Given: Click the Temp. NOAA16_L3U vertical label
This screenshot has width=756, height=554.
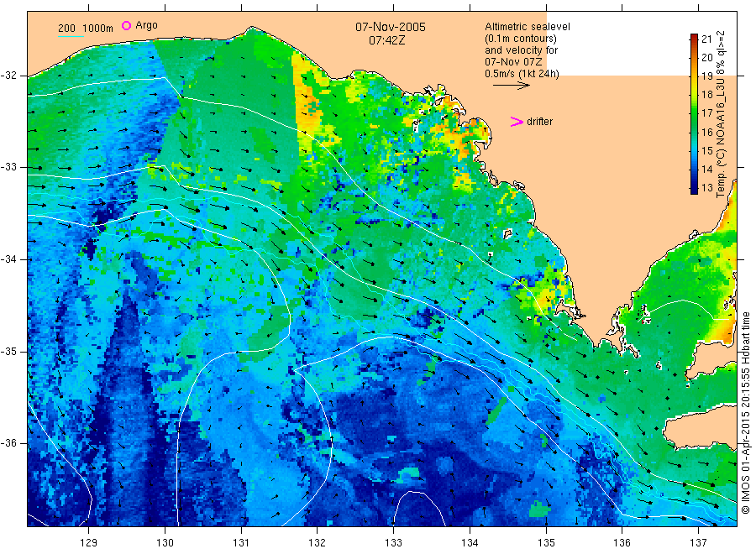Looking at the screenshot, I should (721, 114).
